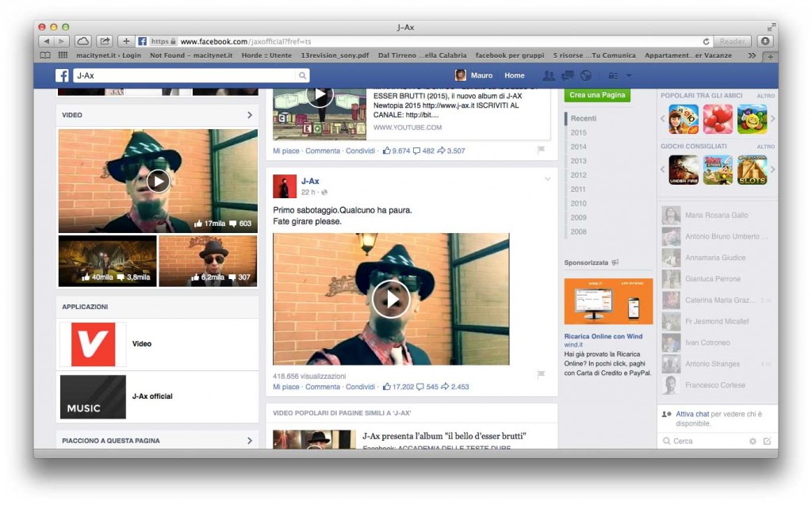This screenshot has width=812, height=505.
Task: Open the first popular game icon
Action: tap(683, 119)
